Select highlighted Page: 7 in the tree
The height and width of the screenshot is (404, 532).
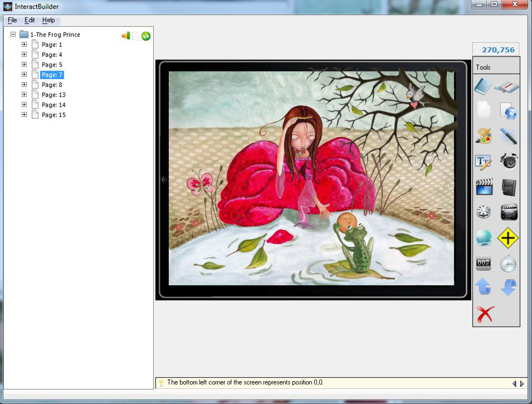(x=52, y=75)
